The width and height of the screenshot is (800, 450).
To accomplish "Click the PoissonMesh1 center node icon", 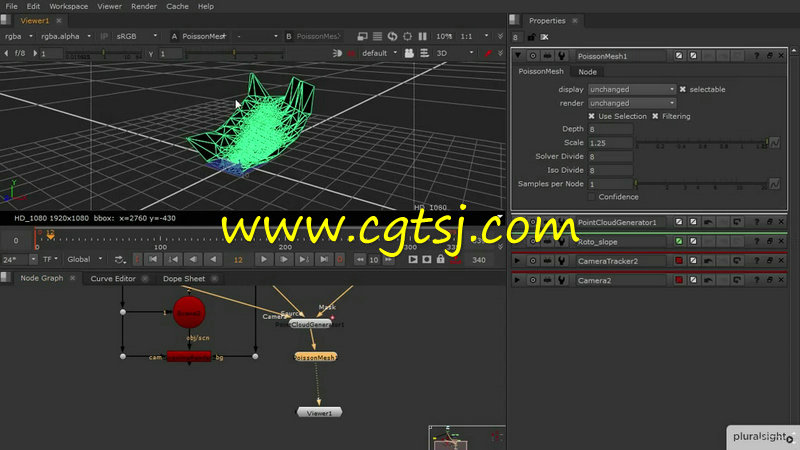I will coord(533,56).
